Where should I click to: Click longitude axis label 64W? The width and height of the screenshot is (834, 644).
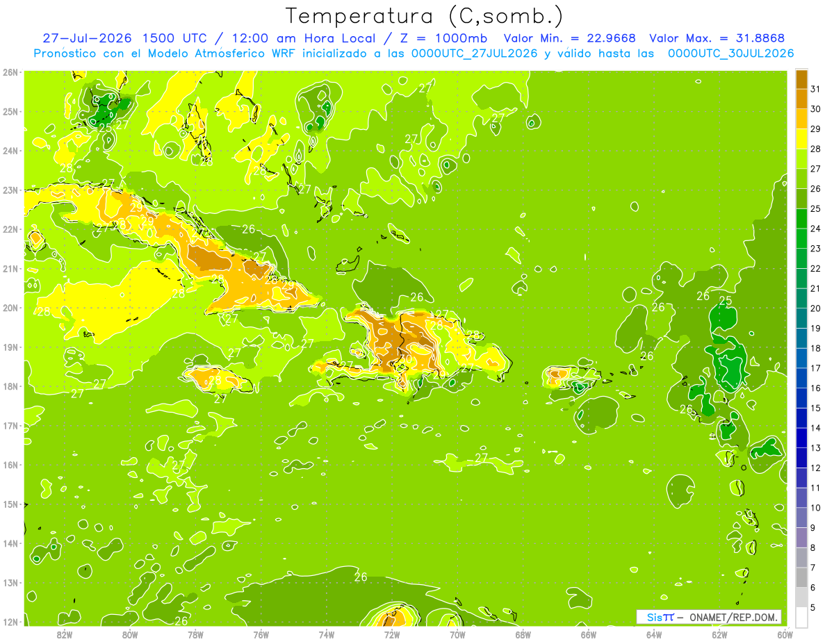pyautogui.click(x=654, y=634)
